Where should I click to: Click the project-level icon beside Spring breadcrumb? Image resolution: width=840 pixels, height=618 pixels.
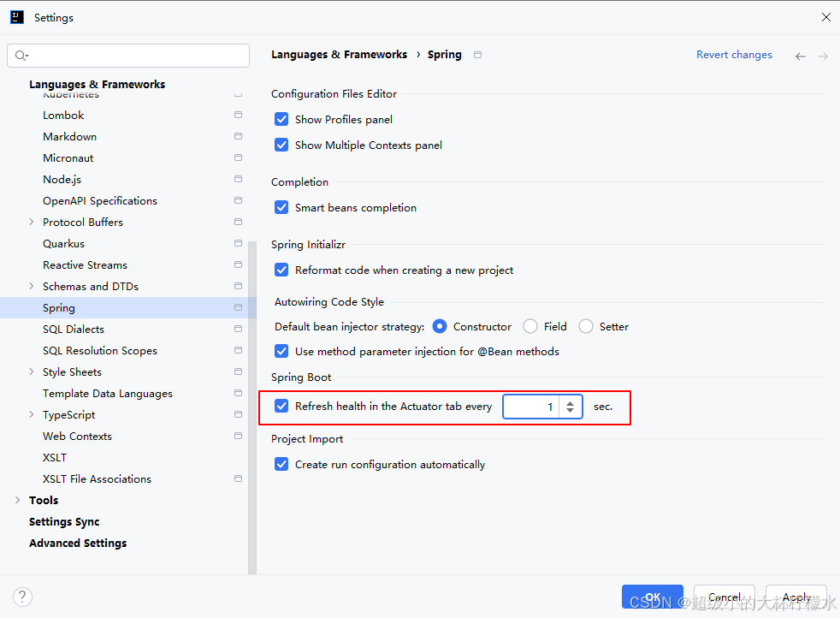pos(477,55)
